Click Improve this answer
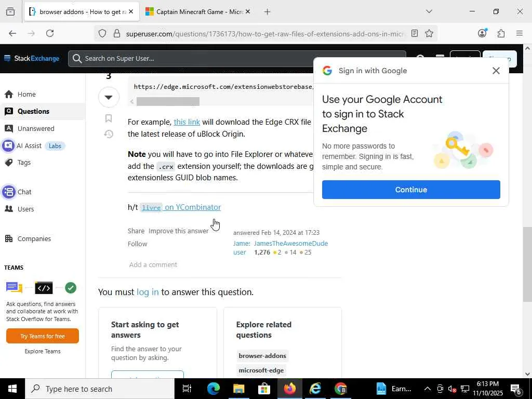Screen dimensions: 532x399 pyautogui.click(x=179, y=231)
